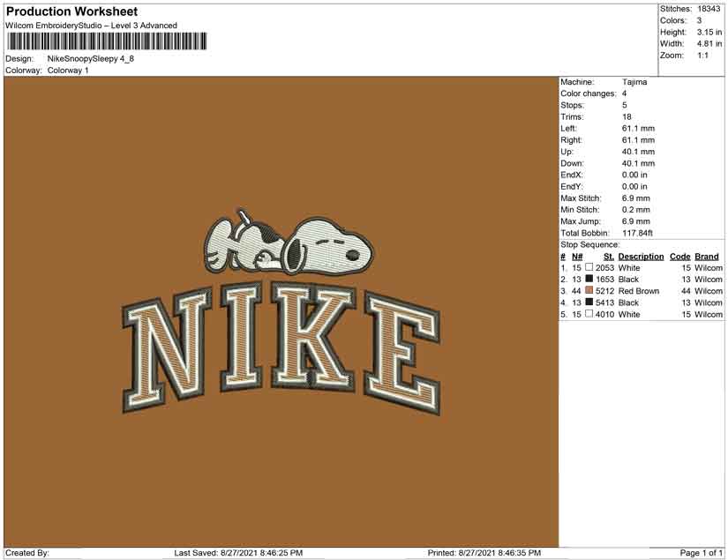The image size is (728, 560).
Task: Click the black swatch for stop 2
Action: point(589,279)
